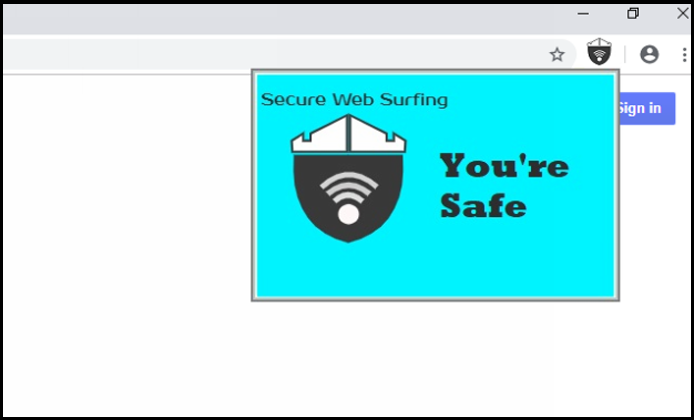
Task: Click the empty tab strip area
Action: point(283,20)
